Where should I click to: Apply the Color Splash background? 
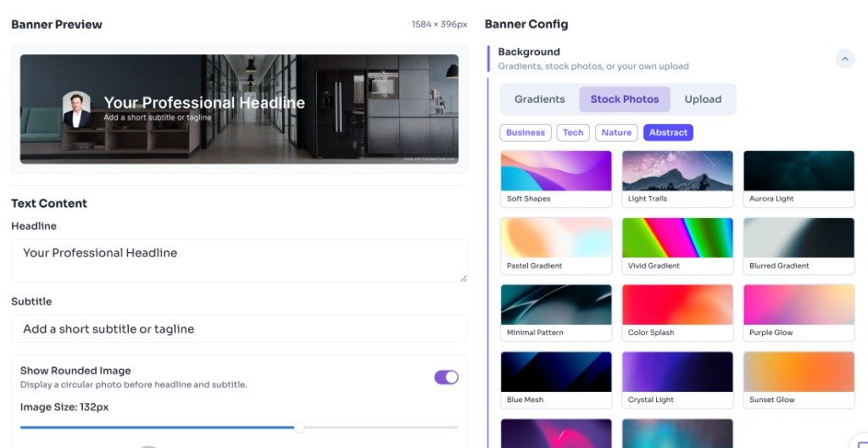(x=677, y=313)
